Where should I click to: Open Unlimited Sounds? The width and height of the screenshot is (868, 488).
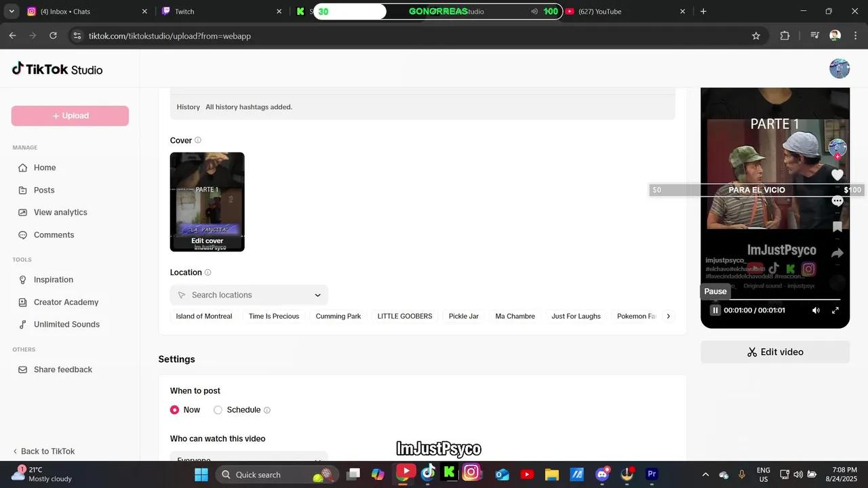click(66, 324)
